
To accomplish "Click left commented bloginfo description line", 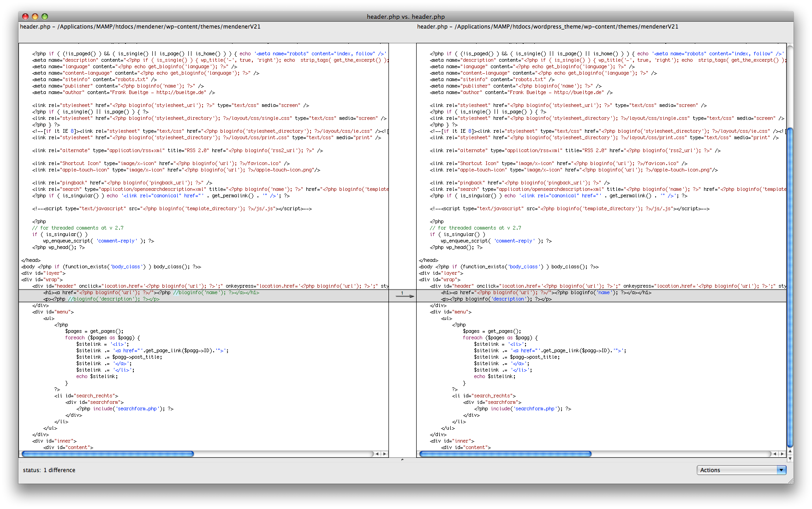I will pos(101,299).
